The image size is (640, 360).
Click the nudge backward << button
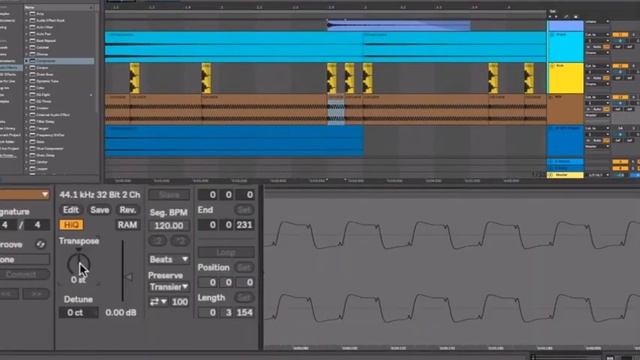[9, 293]
